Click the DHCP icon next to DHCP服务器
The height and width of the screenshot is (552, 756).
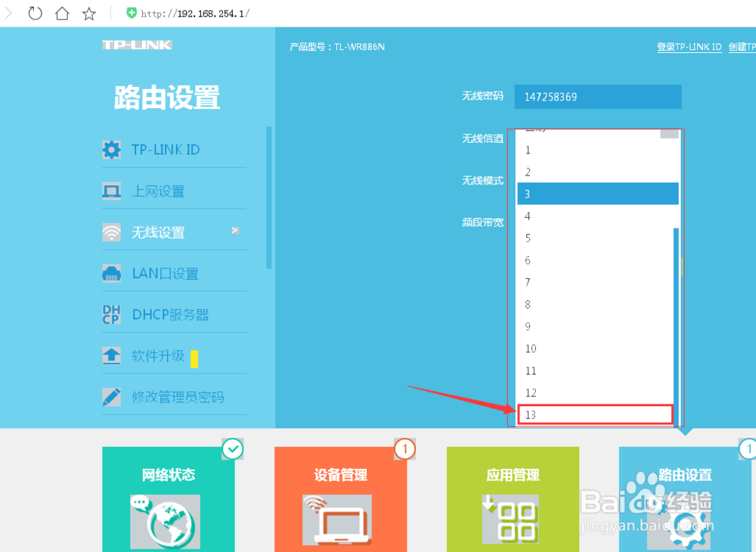pyautogui.click(x=111, y=315)
